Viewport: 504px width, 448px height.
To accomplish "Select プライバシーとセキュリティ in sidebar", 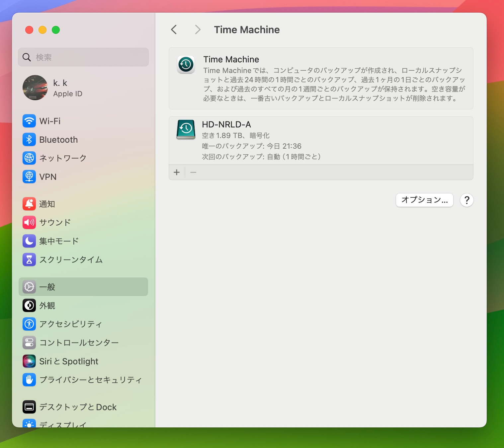I will pos(83,380).
